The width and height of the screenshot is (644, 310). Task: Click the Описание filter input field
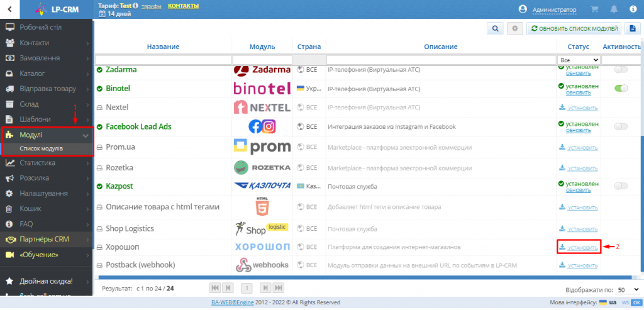441,60
